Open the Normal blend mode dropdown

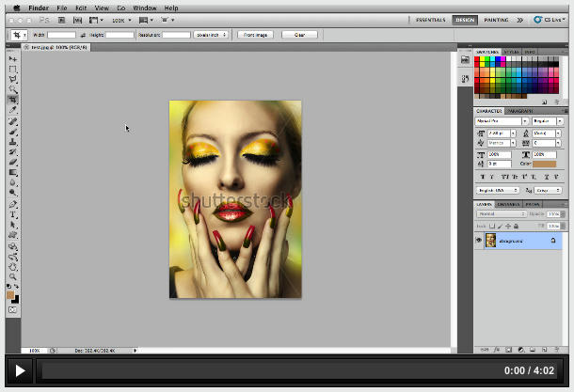(501, 214)
